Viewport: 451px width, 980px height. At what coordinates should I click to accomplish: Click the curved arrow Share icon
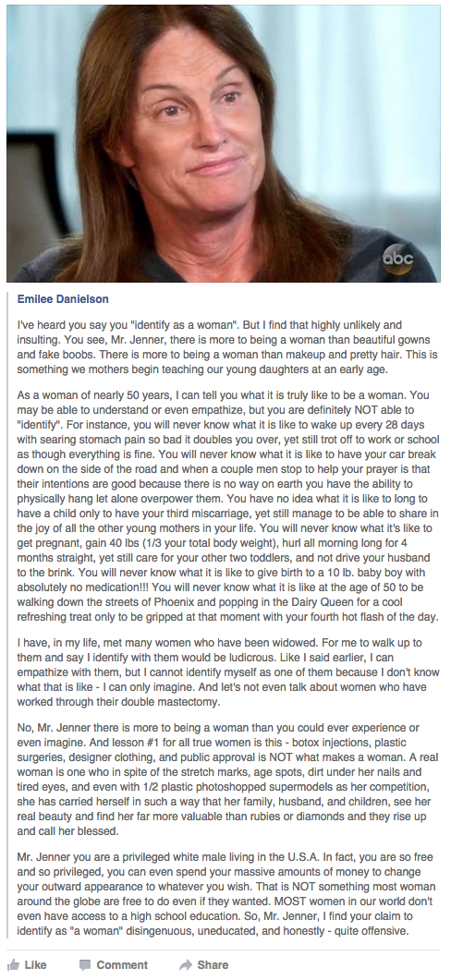click(185, 965)
